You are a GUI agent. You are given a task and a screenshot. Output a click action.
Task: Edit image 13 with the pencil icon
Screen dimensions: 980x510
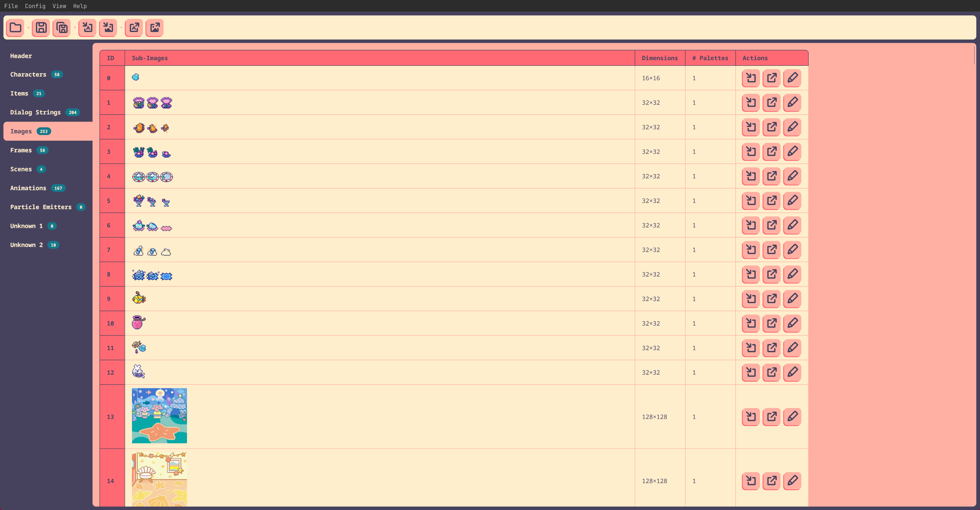click(x=792, y=417)
